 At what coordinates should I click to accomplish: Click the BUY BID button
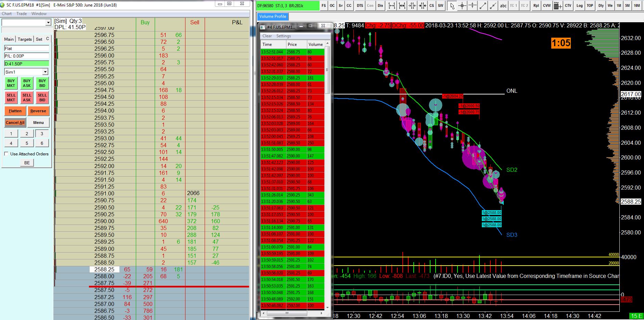(42, 84)
